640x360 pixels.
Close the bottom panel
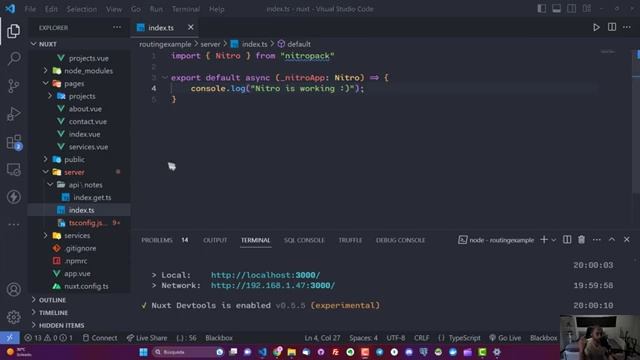coord(627,240)
